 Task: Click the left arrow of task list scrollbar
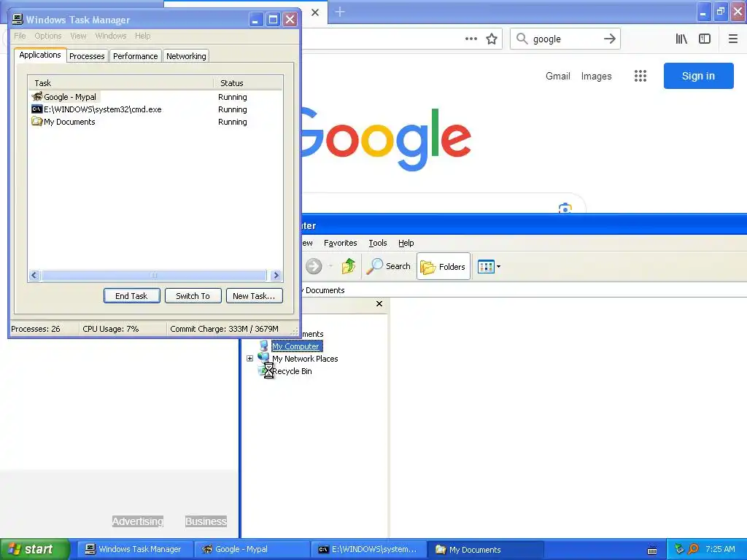pyautogui.click(x=34, y=275)
